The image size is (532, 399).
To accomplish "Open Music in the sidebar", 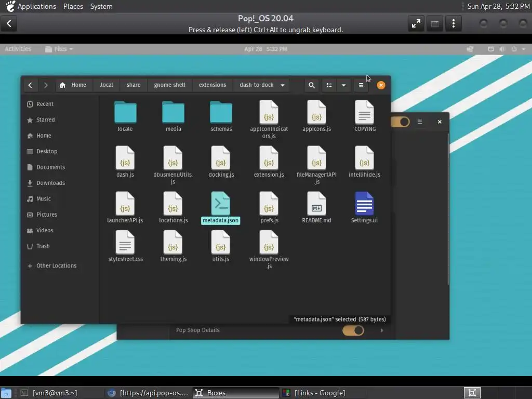I will (x=60, y=199).
